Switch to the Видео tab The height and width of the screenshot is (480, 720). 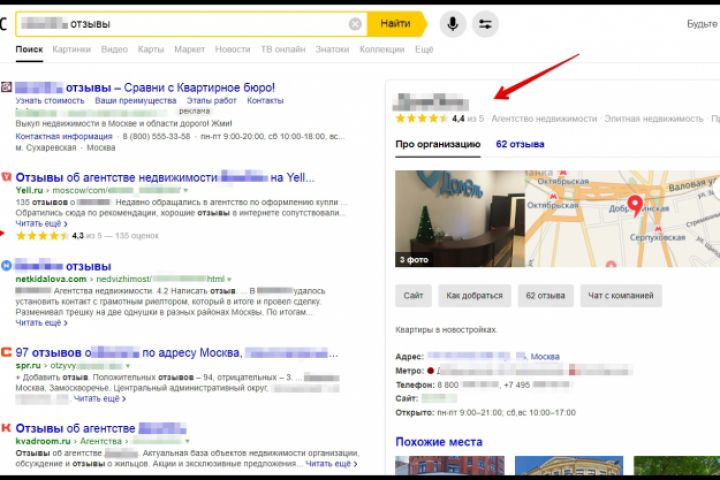114,49
